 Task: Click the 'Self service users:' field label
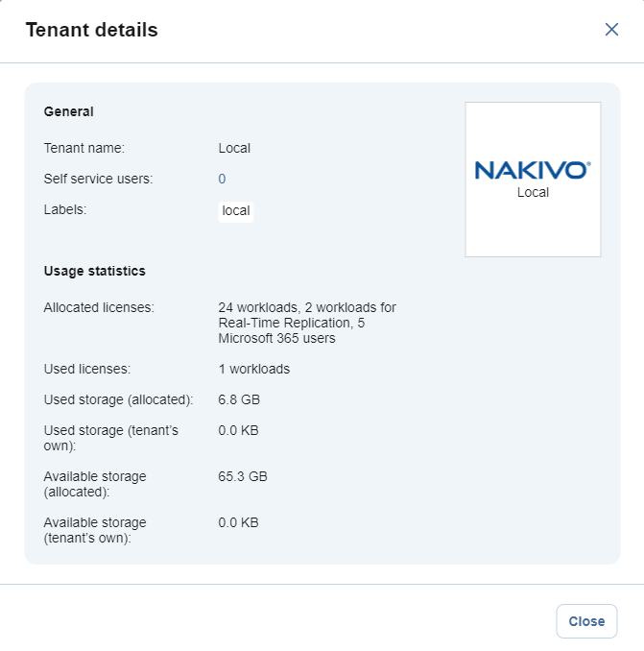point(98,179)
